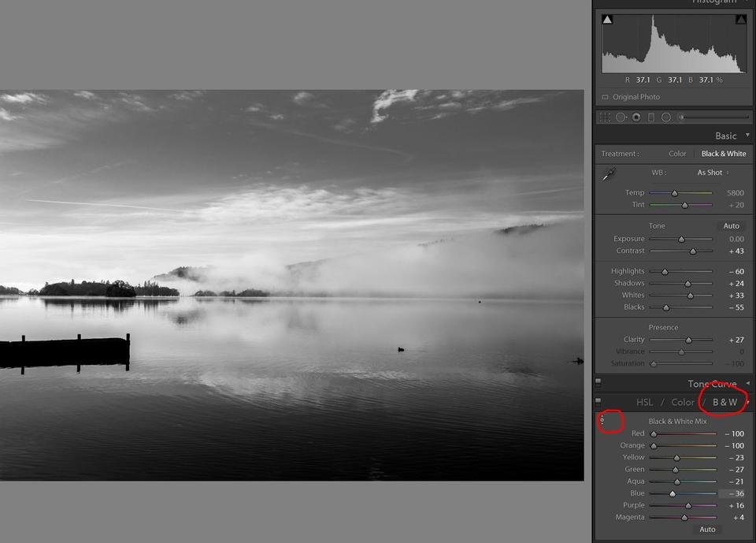Select the Temp value 5800

pyautogui.click(x=736, y=192)
